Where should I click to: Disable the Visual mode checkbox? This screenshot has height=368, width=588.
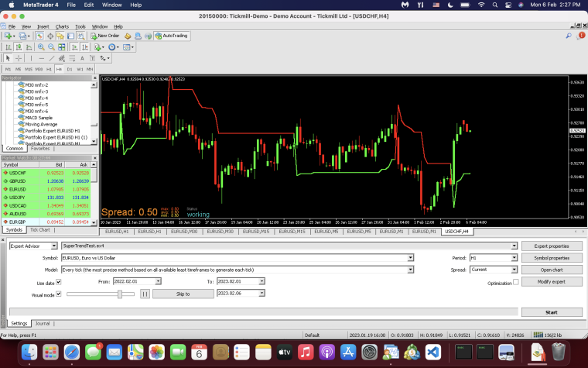(59, 294)
